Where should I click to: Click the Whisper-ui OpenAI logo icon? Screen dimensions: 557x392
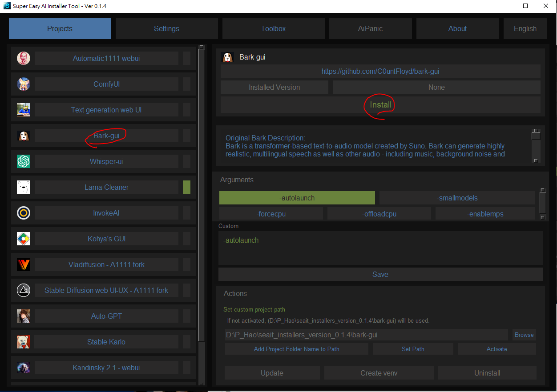(x=24, y=161)
